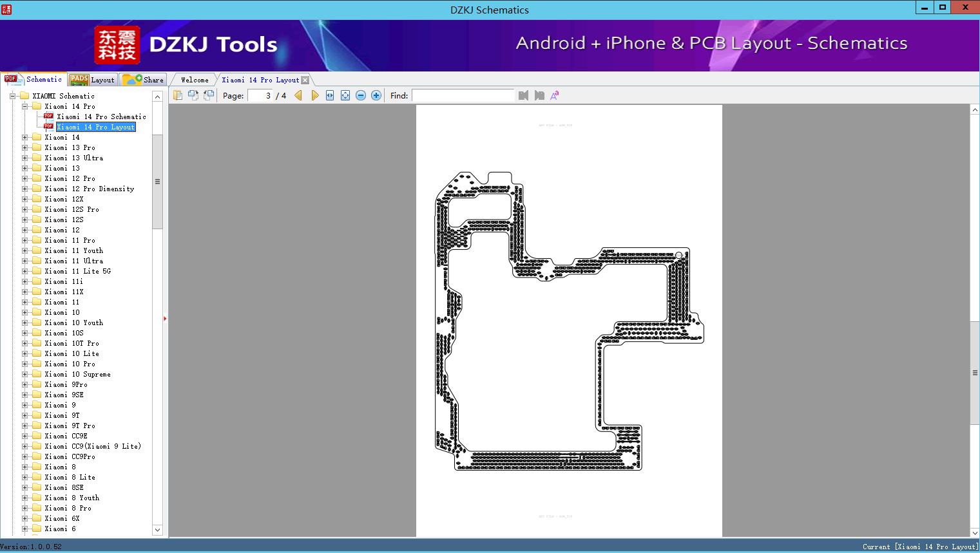Toggle match case search icon

coord(555,95)
